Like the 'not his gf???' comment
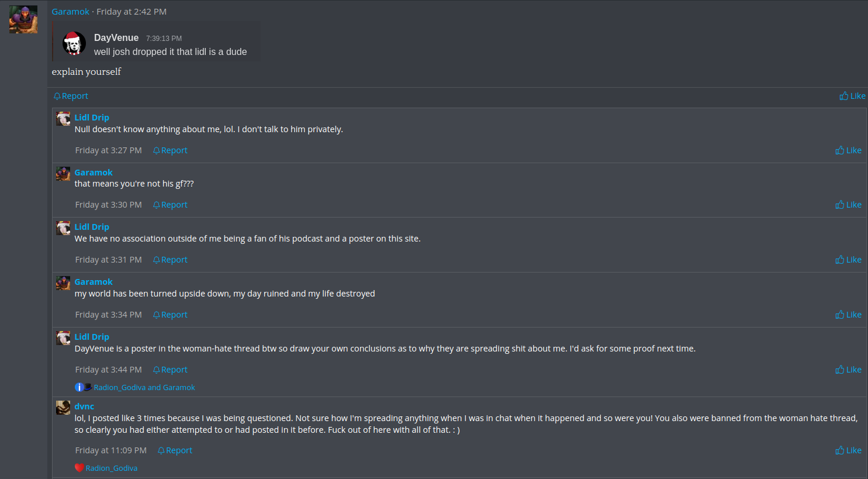The width and height of the screenshot is (868, 479). [x=848, y=205]
